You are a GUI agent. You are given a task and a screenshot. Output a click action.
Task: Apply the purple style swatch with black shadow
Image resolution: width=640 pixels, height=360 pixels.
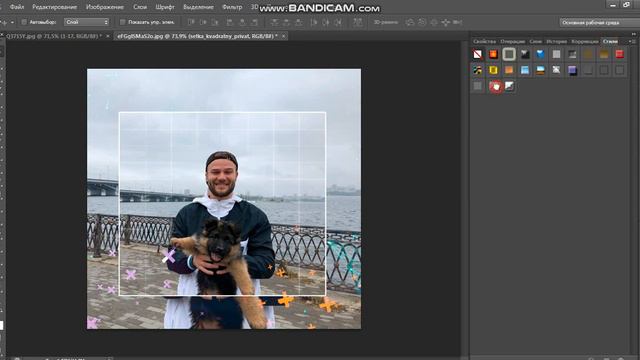pos(572,70)
